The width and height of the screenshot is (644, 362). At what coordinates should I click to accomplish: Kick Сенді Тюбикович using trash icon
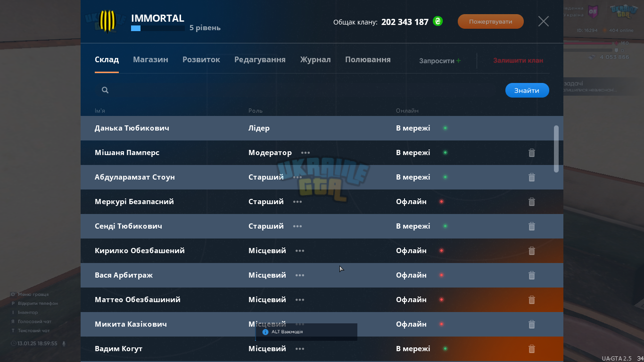[x=532, y=226]
